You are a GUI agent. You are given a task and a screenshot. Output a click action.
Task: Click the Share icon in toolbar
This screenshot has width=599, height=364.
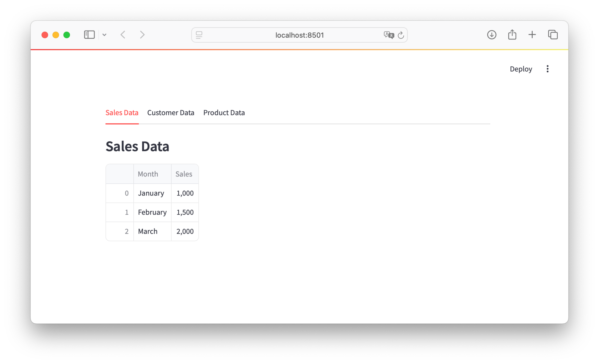coord(512,35)
